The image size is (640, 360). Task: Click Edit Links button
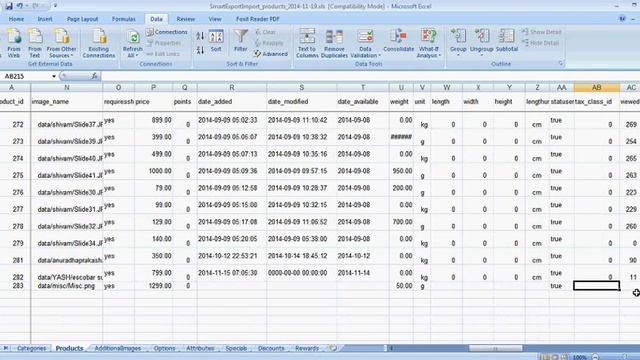click(x=163, y=53)
